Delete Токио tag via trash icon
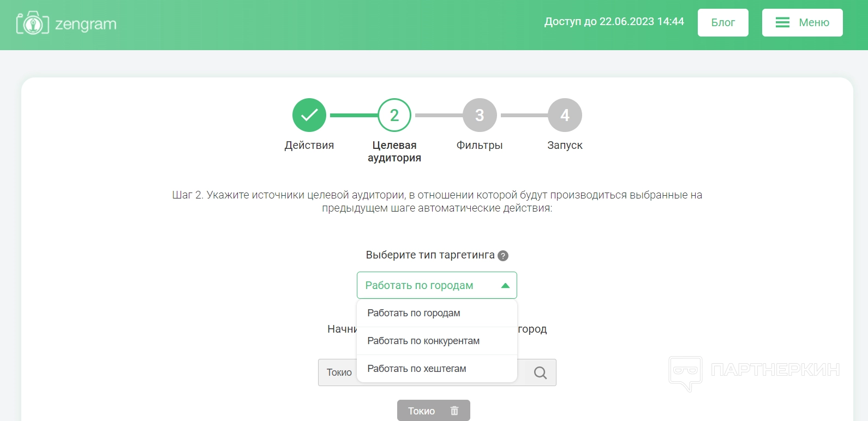This screenshot has width=868, height=421. 454,411
